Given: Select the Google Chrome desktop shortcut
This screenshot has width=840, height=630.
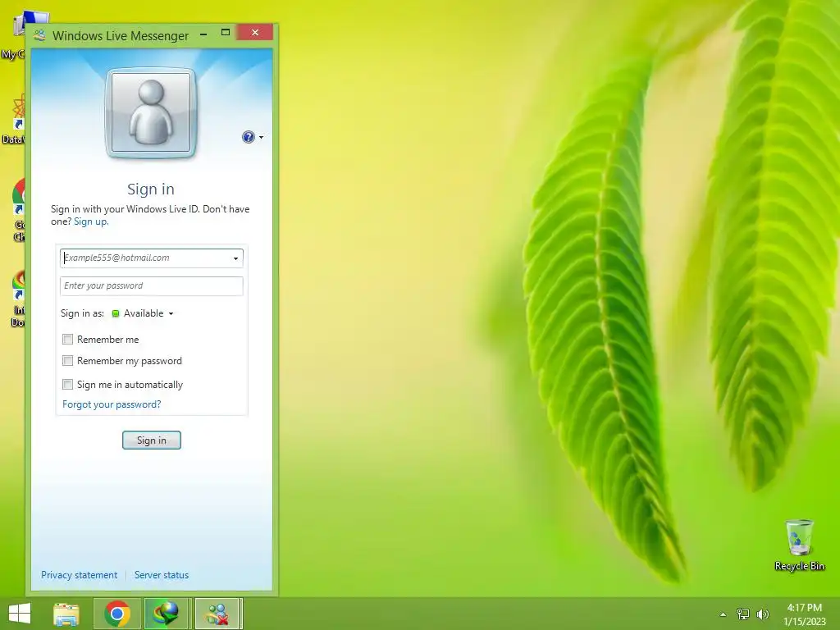Looking at the screenshot, I should (20, 210).
